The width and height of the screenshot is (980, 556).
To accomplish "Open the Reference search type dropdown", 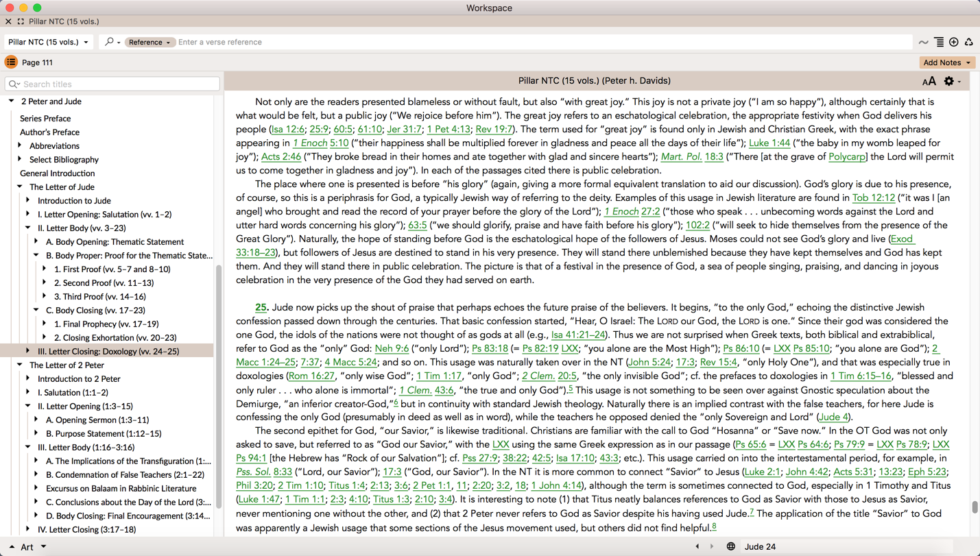I will (x=150, y=43).
